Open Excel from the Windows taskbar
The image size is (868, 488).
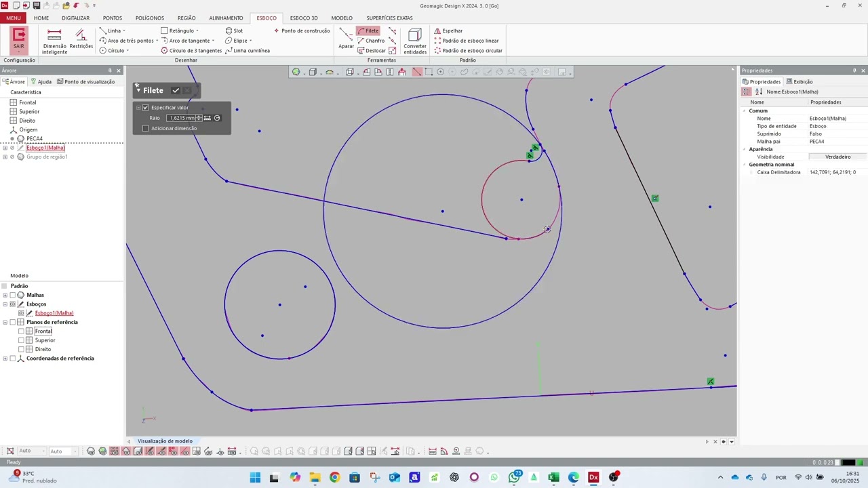tap(553, 478)
